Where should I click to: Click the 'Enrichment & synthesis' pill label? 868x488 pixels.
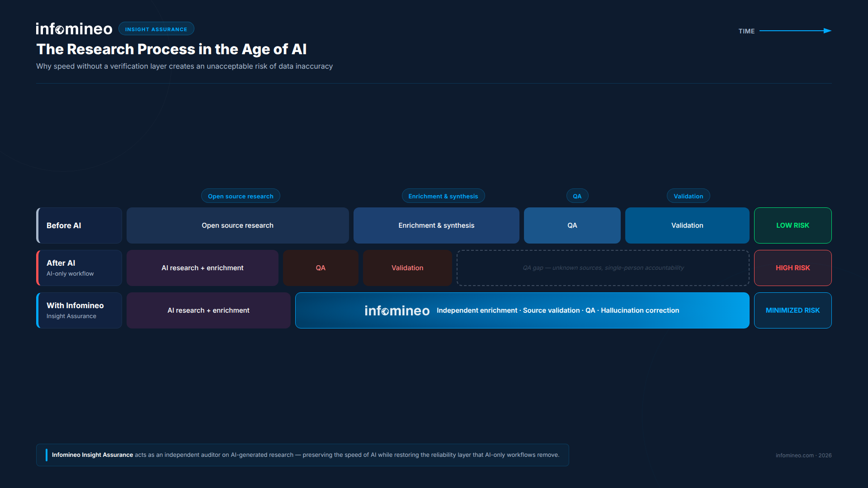point(443,196)
